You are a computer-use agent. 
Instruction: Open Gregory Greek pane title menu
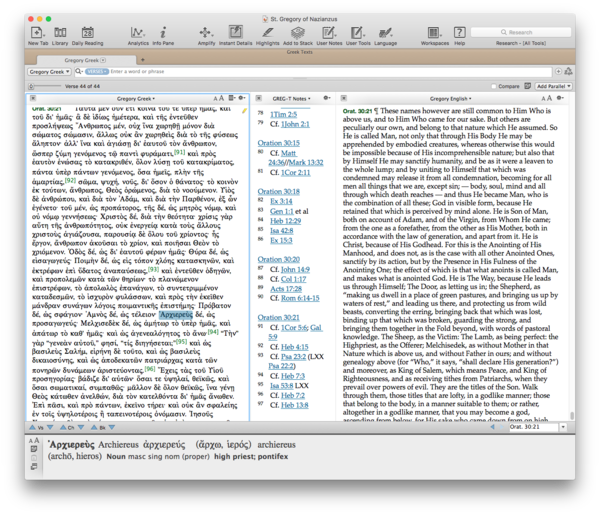[136, 99]
